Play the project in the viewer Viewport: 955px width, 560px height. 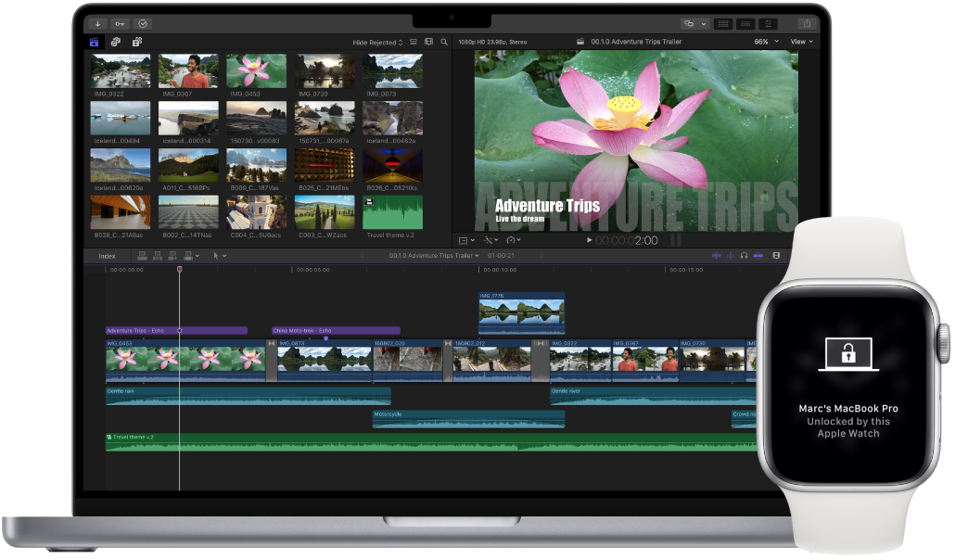[x=589, y=239]
